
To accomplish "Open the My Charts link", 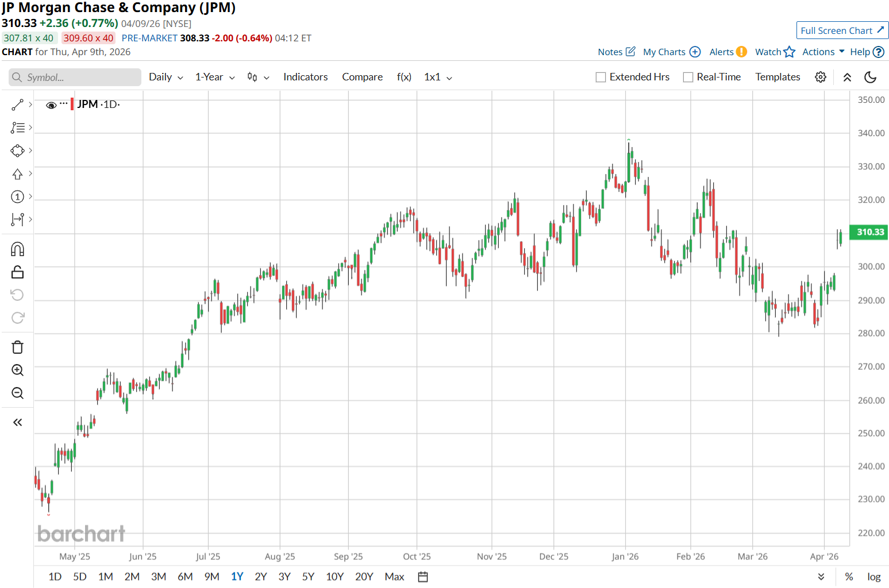I will 671,52.
